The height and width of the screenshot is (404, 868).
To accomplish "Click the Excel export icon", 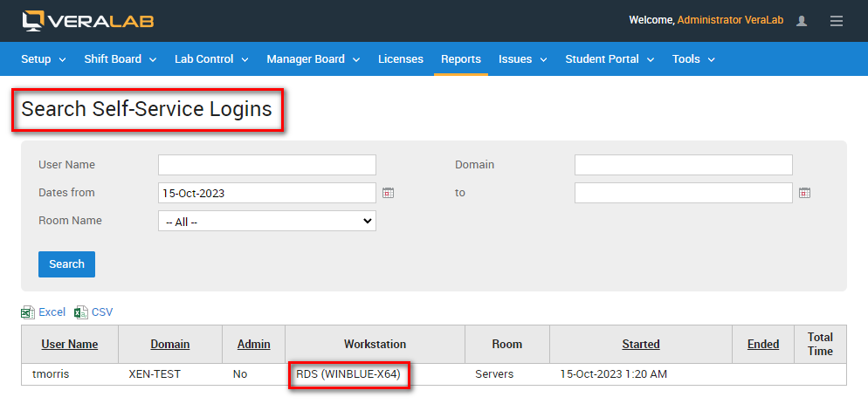I will (28, 312).
